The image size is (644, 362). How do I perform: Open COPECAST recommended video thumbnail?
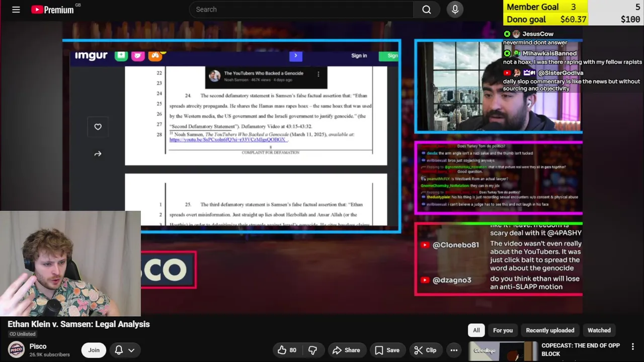point(503,351)
